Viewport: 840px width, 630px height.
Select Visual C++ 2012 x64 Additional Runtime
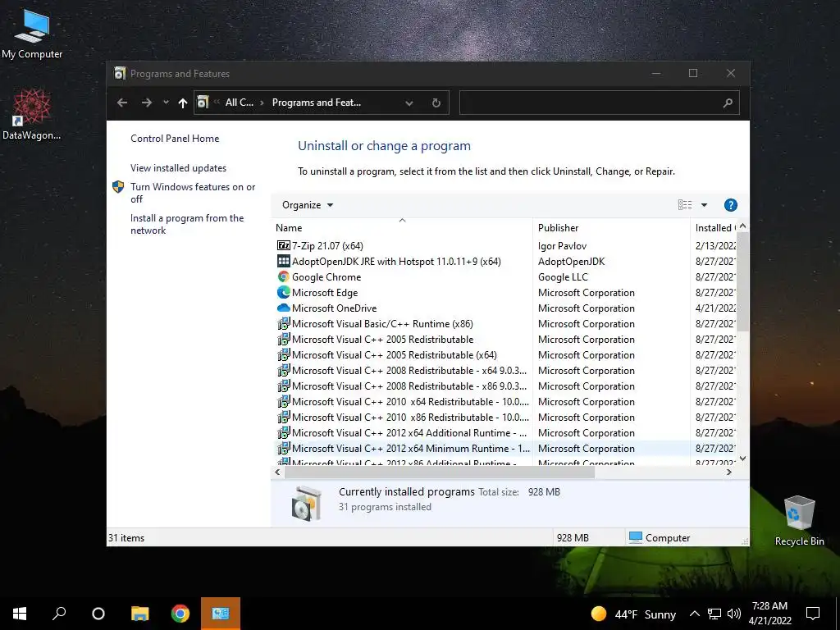[x=409, y=432]
